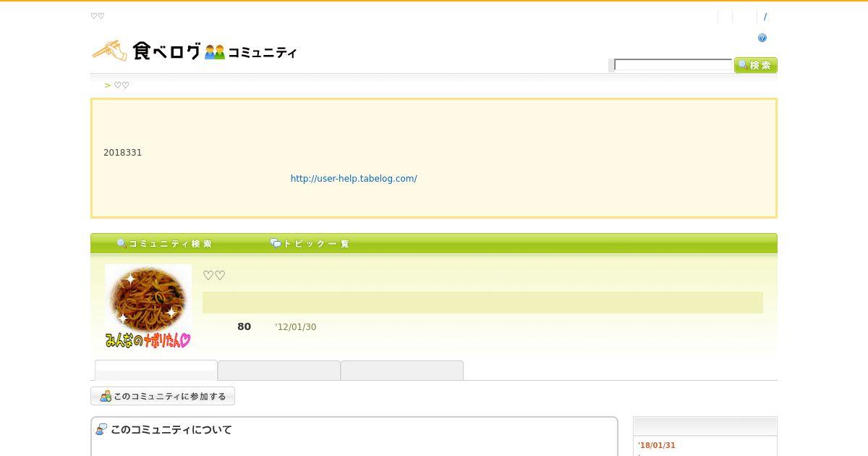Viewport: 868px width, 456px height.
Task: Switch to the second blank tab
Action: point(279,371)
